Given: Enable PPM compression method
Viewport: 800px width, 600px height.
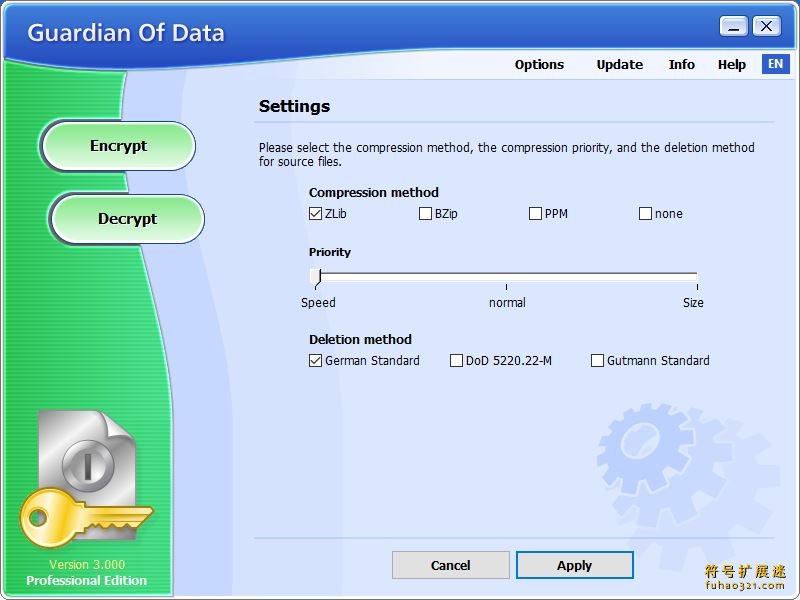Looking at the screenshot, I should pos(535,213).
